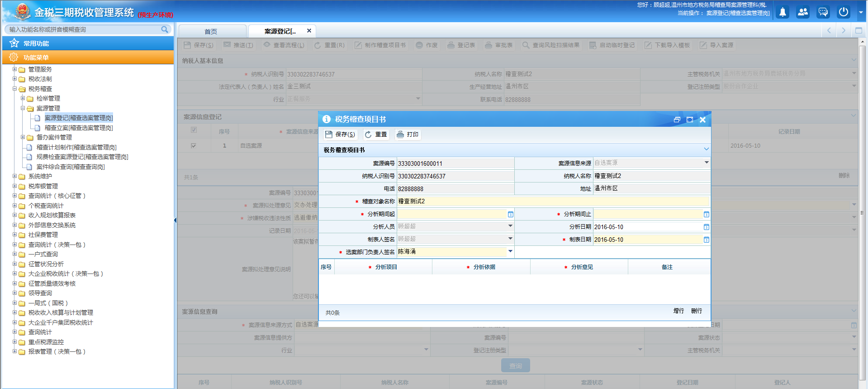
Task: Click scroll tabs left arrow
Action: click(x=829, y=30)
